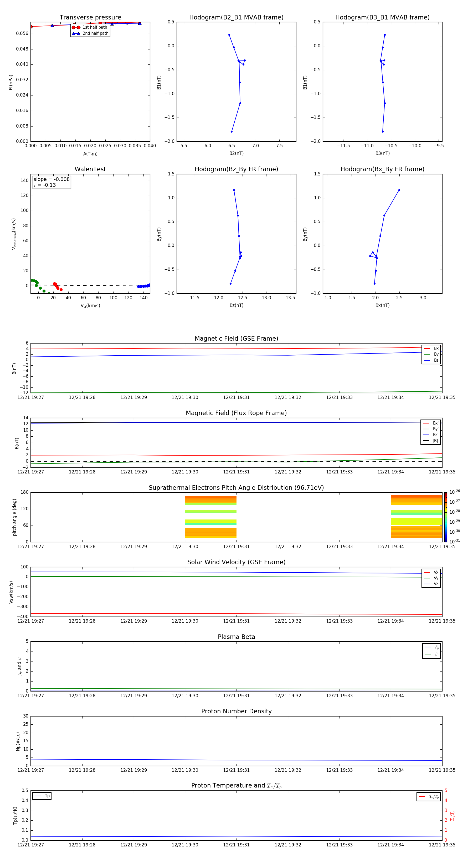This screenshot has height=868, width=473.
Task: Click the 'Pt(nPa)' y-axis label
Action: click(x=11, y=82)
